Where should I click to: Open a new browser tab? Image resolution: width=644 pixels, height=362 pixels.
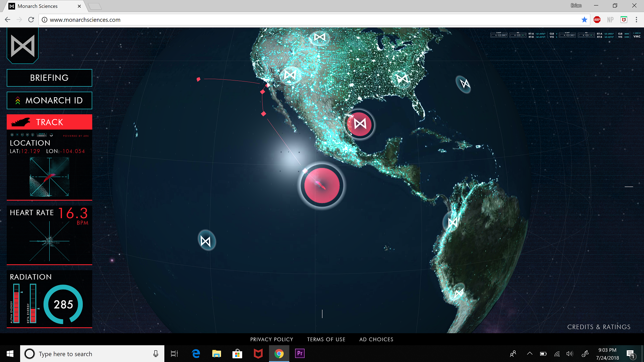point(95,6)
